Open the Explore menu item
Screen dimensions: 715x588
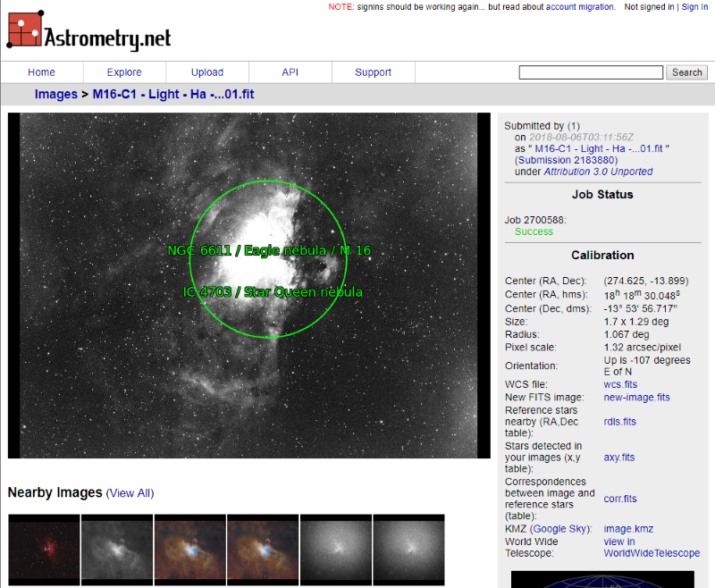click(124, 72)
